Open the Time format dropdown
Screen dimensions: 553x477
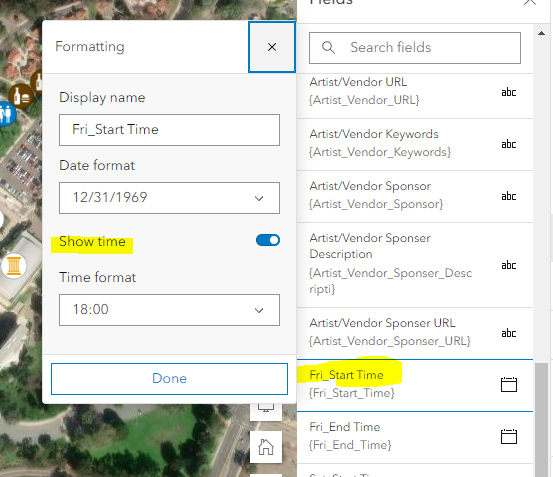click(x=169, y=310)
